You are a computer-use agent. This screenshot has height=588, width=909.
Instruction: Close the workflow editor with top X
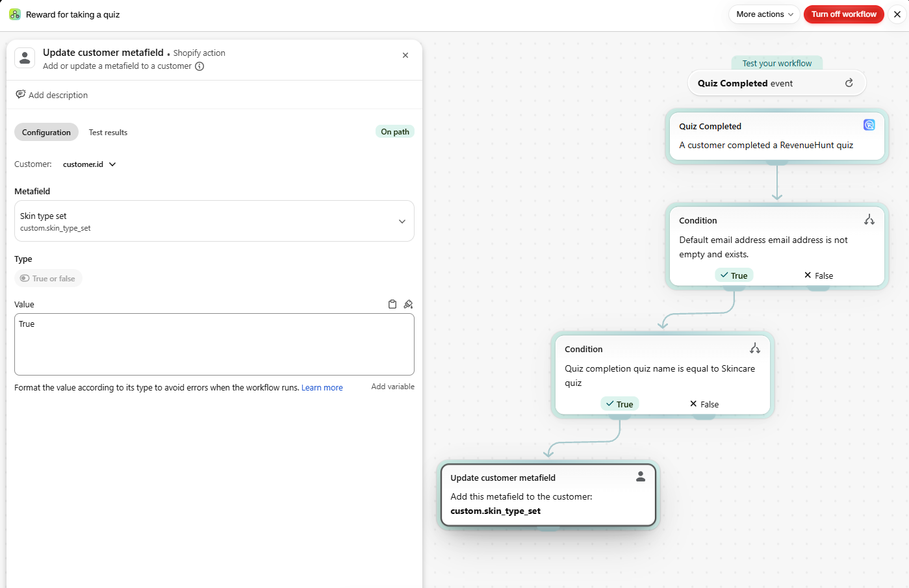[x=897, y=14]
